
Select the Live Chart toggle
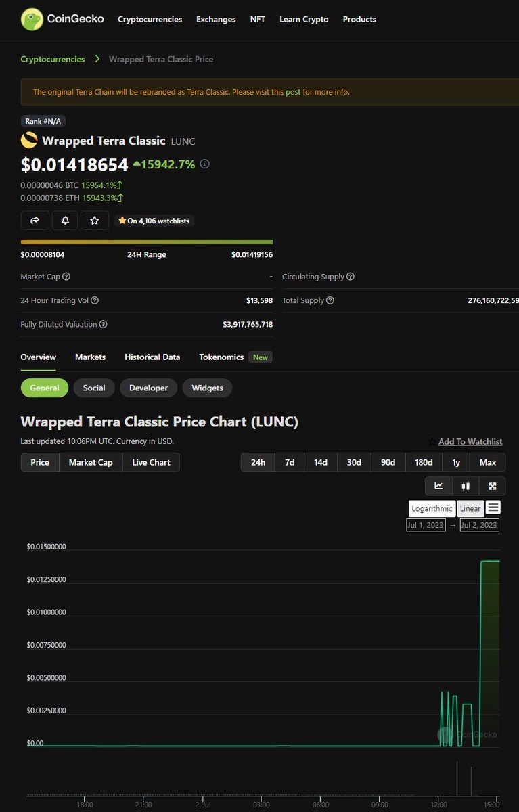[151, 462]
